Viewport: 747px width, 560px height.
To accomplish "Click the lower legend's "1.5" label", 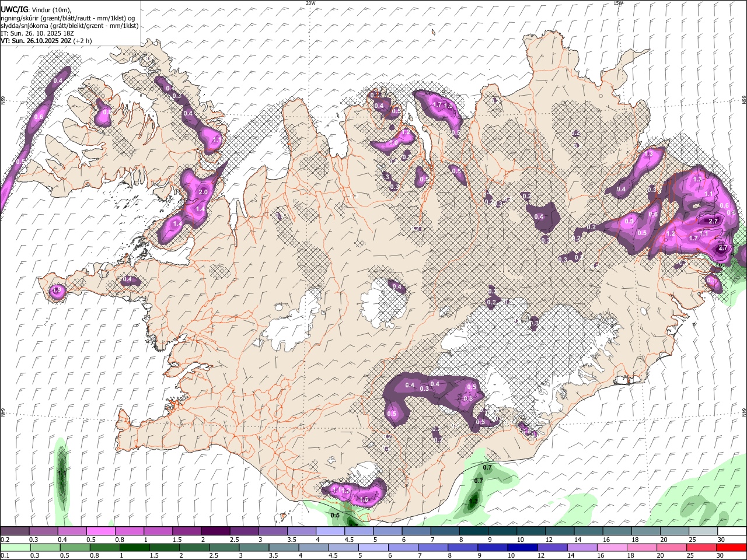I will tap(154, 555).
